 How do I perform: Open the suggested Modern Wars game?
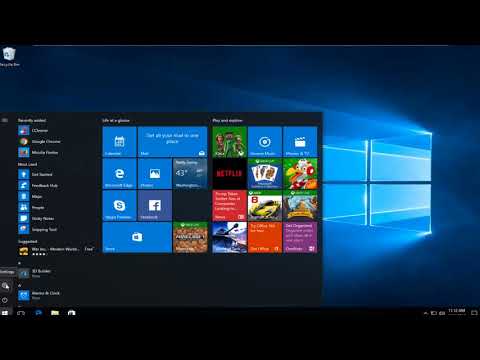(57, 251)
